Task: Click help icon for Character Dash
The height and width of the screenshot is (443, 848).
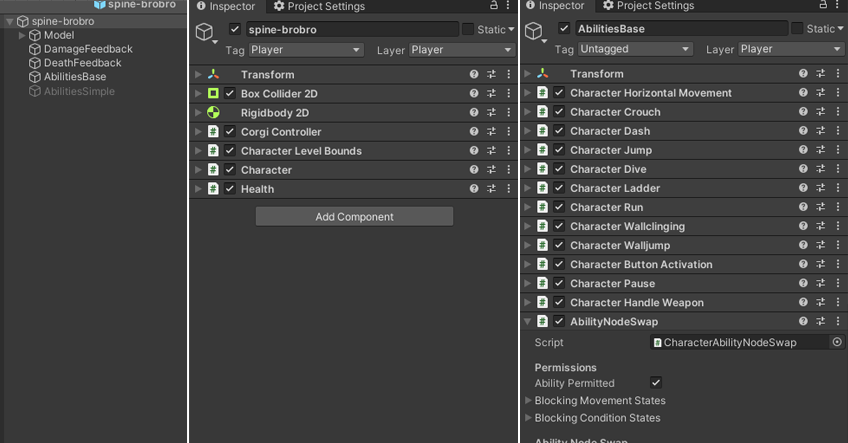Action: 803,131
